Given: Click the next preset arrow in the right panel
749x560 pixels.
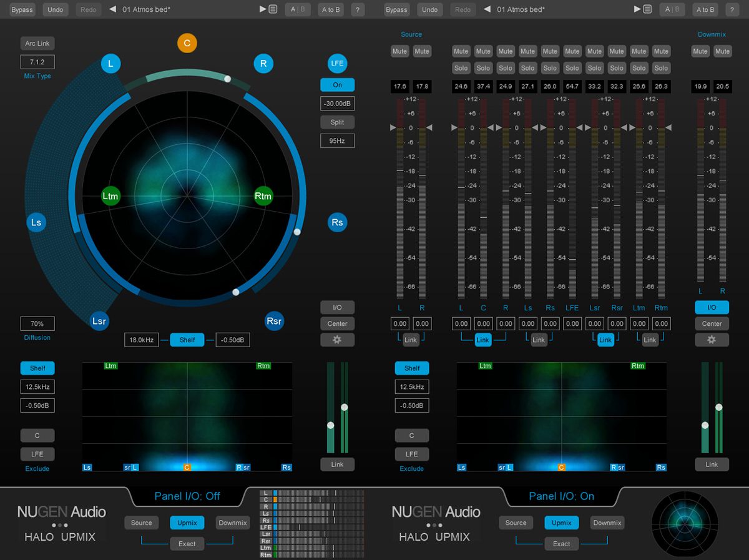Looking at the screenshot, I should coord(637,9).
